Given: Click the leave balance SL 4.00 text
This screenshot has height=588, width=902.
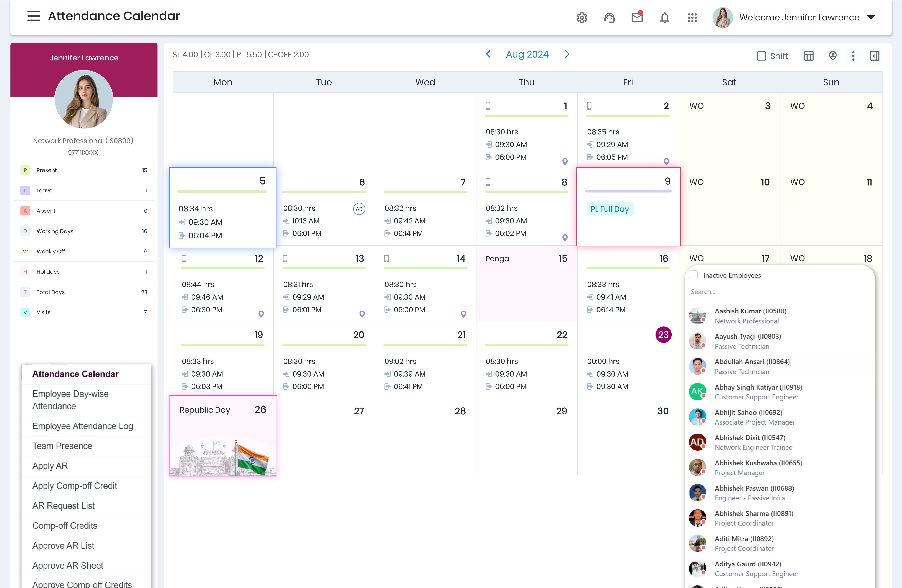Looking at the screenshot, I should point(185,55).
